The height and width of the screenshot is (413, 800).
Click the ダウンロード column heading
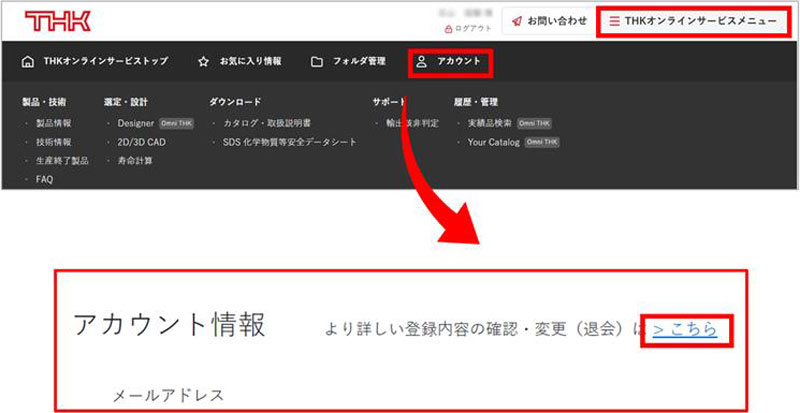pos(235,102)
